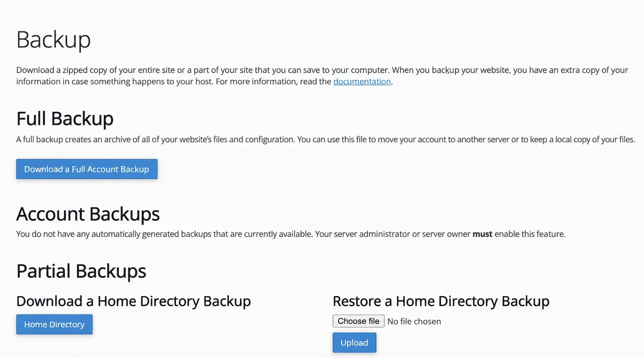Click the 'Backup' page heading
This screenshot has width=644, height=358.
tap(54, 40)
